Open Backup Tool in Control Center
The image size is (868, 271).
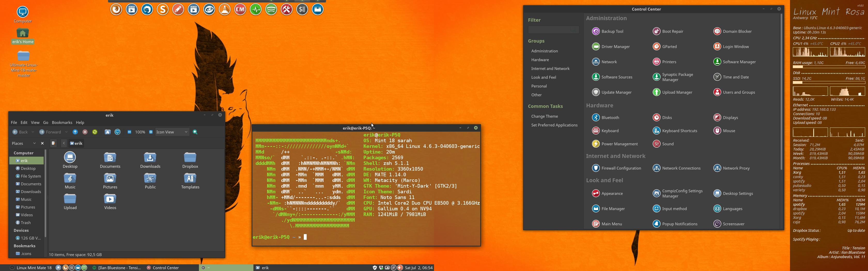[x=608, y=31]
